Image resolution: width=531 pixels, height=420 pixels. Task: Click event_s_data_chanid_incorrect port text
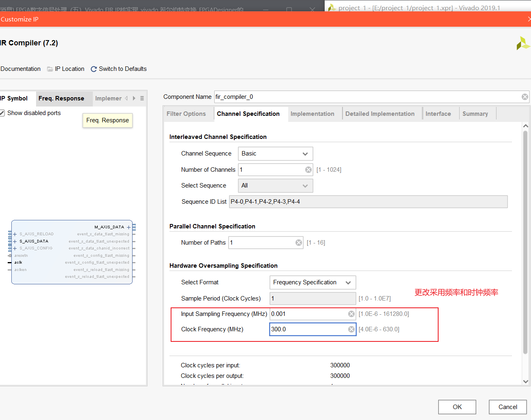[x=99, y=248]
